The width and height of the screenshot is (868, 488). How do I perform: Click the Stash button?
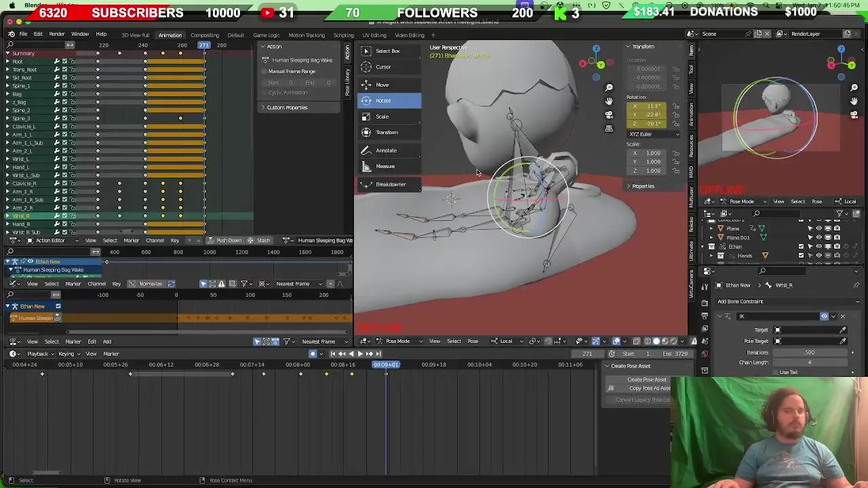[x=259, y=241]
